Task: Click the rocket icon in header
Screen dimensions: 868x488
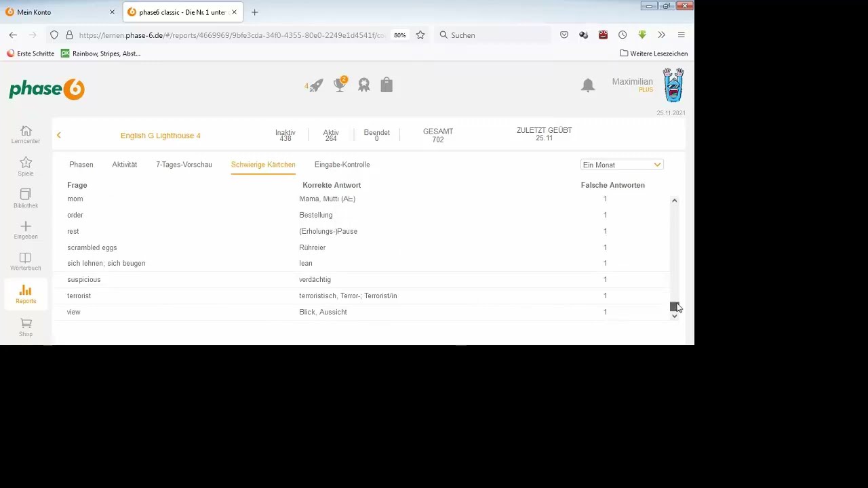Action: coord(316,85)
